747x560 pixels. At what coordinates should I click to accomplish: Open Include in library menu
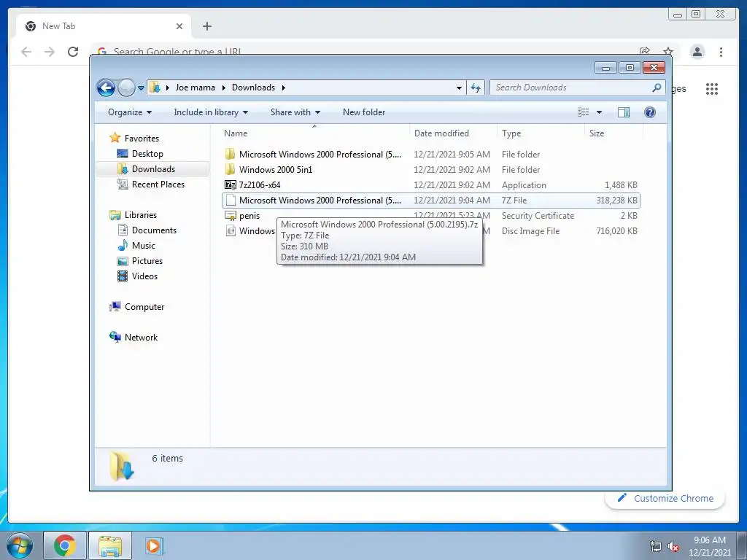211,112
